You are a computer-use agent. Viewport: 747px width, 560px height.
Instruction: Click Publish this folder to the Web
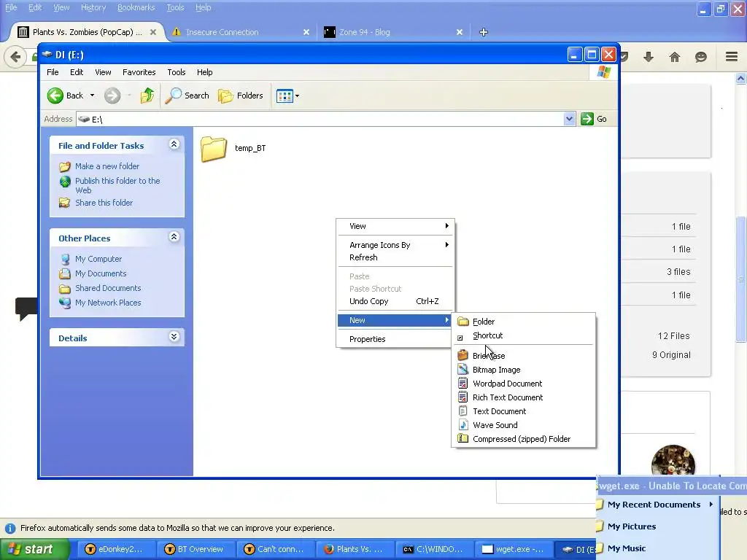(x=117, y=185)
